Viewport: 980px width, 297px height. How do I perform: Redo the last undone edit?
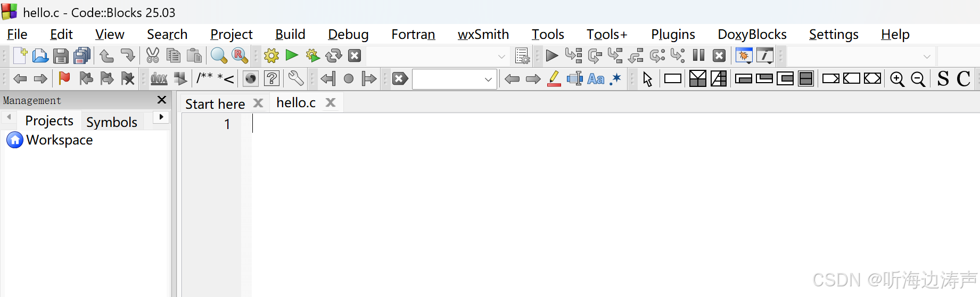point(128,55)
